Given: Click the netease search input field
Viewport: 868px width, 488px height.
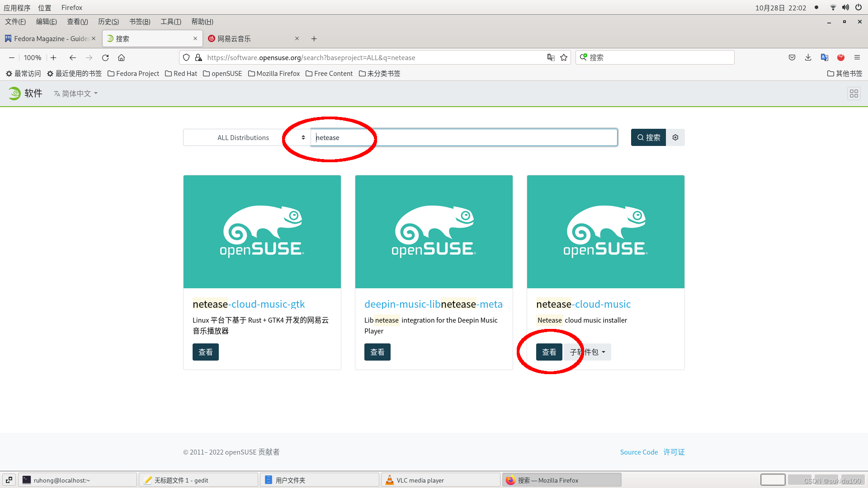Looking at the screenshot, I should click(x=464, y=137).
